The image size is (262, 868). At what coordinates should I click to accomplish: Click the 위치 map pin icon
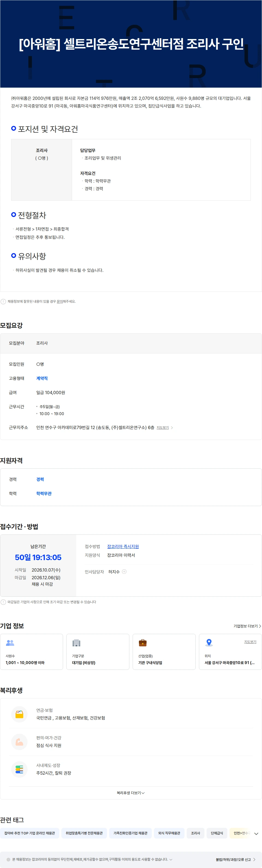(x=209, y=643)
